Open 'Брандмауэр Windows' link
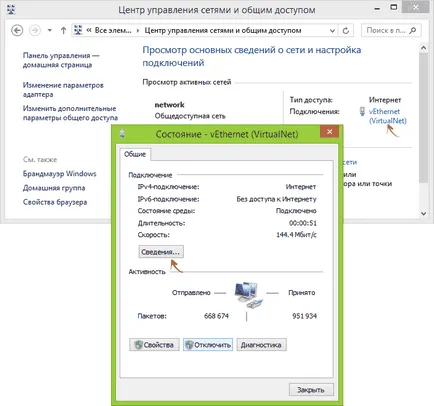The height and width of the screenshot is (406, 434). 59,174
